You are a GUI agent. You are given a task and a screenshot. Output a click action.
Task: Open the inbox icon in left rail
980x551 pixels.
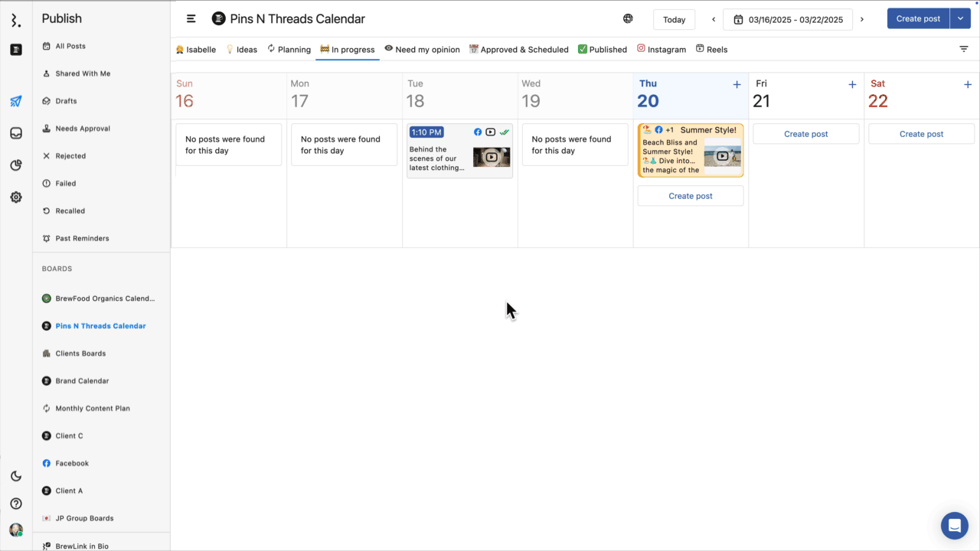[16, 133]
